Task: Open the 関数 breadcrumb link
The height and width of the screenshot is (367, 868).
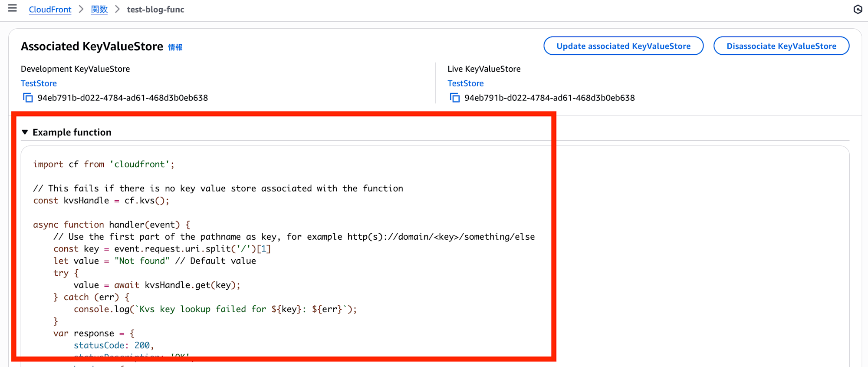Action: pos(99,10)
